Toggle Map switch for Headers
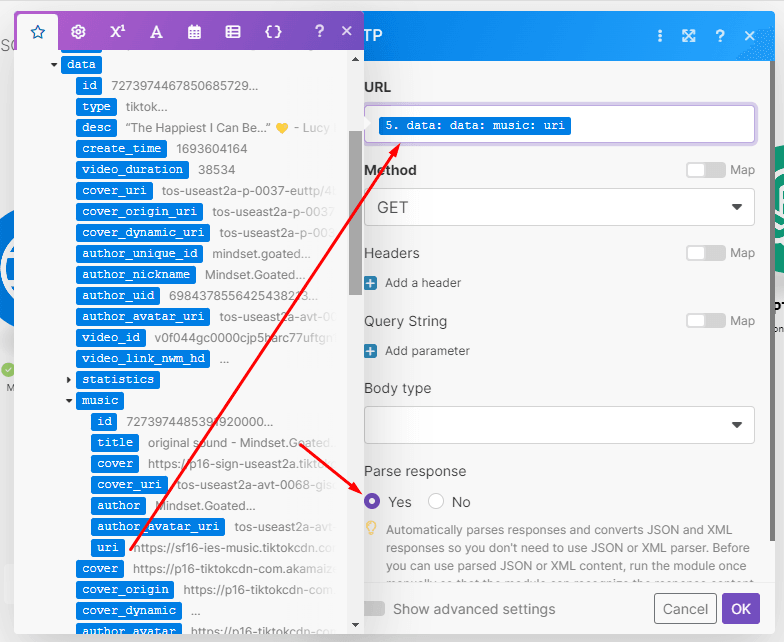Viewport: 784px width, 642px height. (x=705, y=253)
